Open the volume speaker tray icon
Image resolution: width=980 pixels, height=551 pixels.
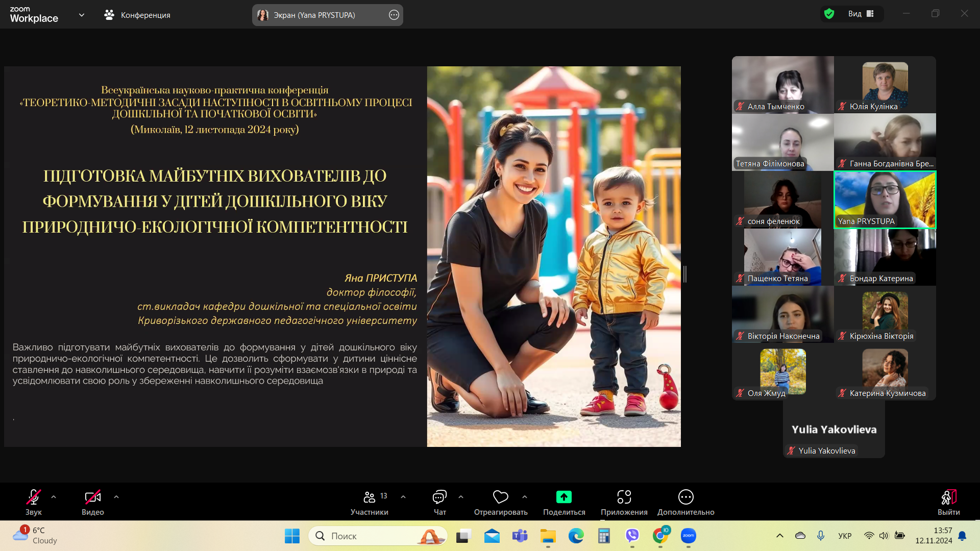tap(884, 536)
